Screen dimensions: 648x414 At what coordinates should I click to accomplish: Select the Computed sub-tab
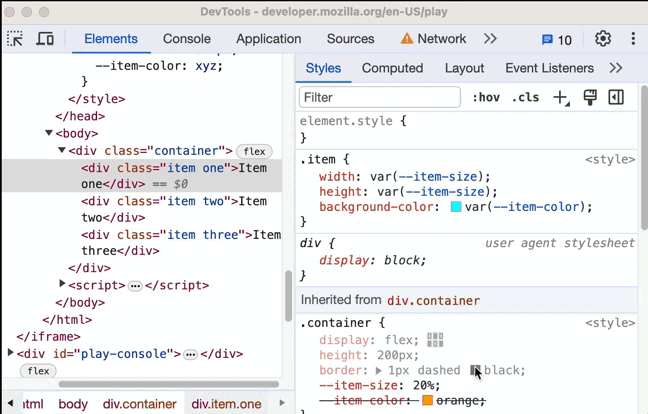392,68
